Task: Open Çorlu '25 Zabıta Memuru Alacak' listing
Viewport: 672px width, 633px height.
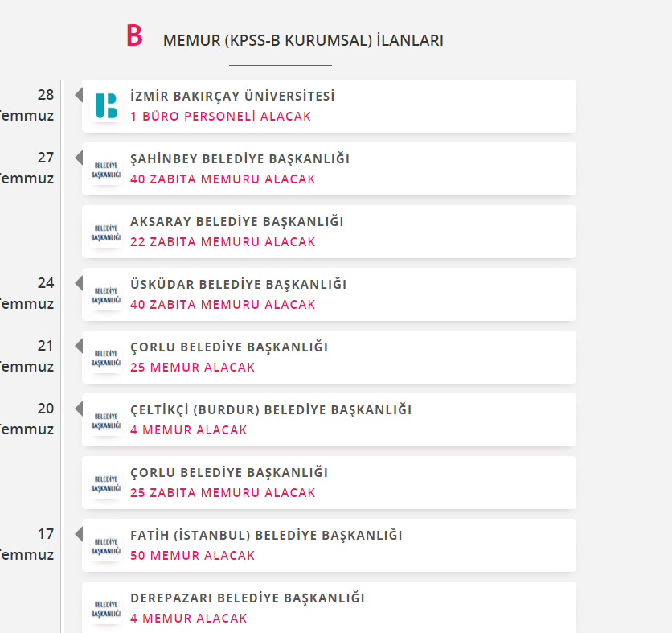Action: coord(223,493)
